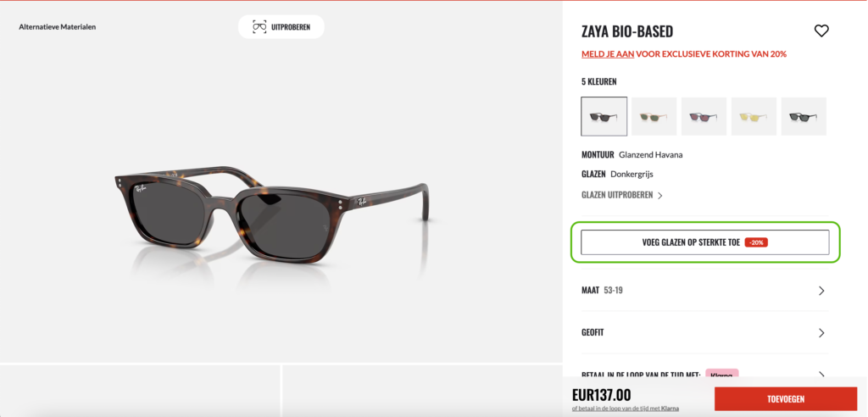The image size is (868, 417).
Task: Choose the yellow lens color variant
Action: pos(754,116)
